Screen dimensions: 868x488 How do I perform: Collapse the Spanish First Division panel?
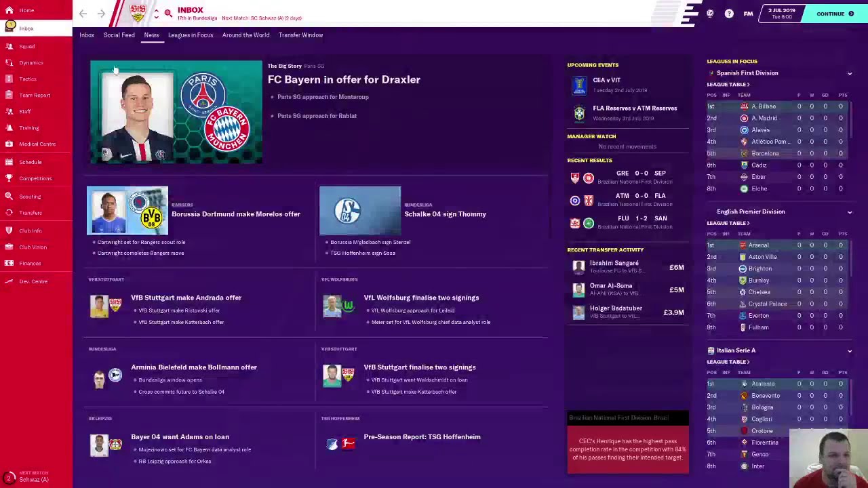click(x=849, y=73)
